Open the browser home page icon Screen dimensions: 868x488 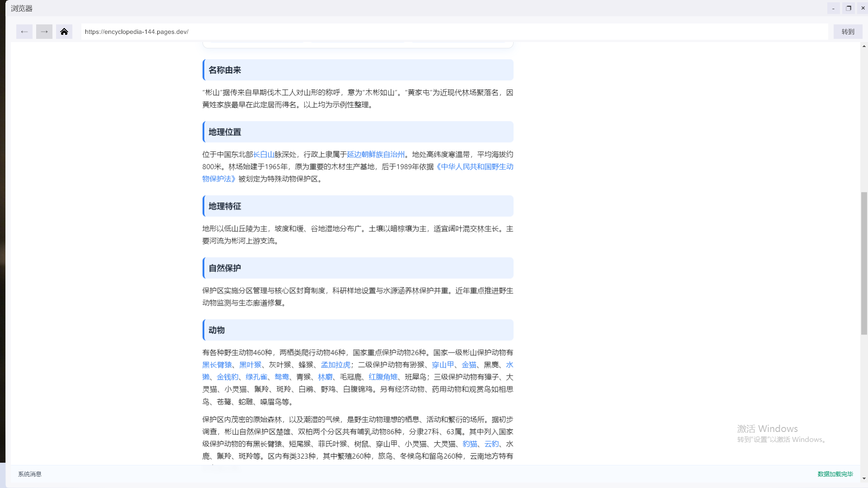[64, 32]
